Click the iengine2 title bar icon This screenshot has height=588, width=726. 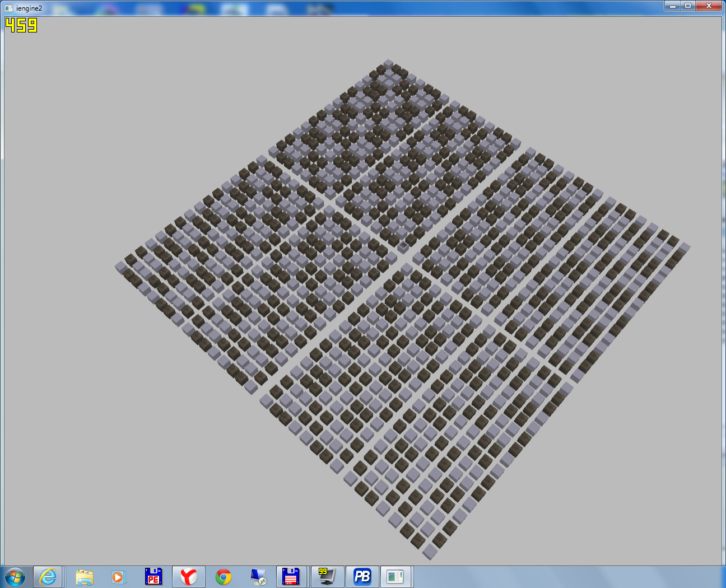click(x=8, y=8)
